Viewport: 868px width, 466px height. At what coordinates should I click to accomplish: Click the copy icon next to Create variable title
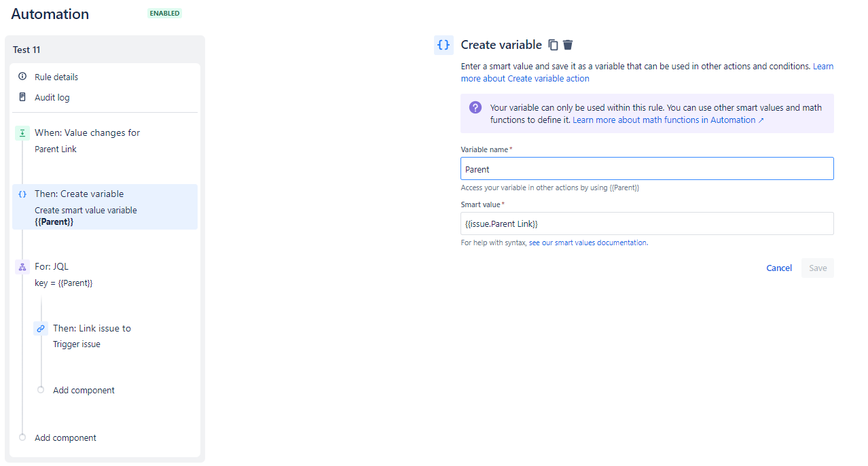(553, 45)
